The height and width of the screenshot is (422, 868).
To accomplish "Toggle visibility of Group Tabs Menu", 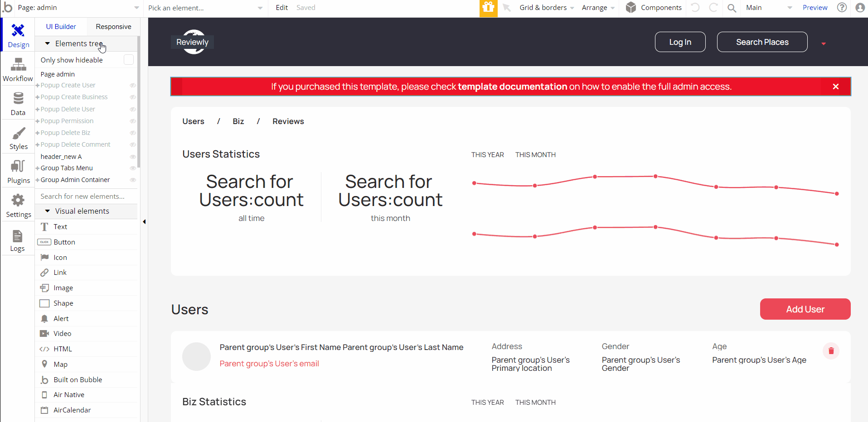I will click(133, 168).
